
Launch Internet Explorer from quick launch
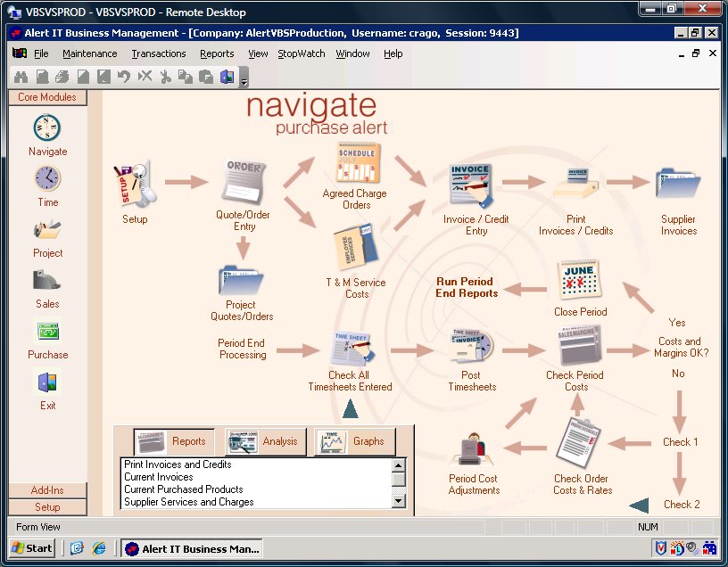pyautogui.click(x=98, y=548)
